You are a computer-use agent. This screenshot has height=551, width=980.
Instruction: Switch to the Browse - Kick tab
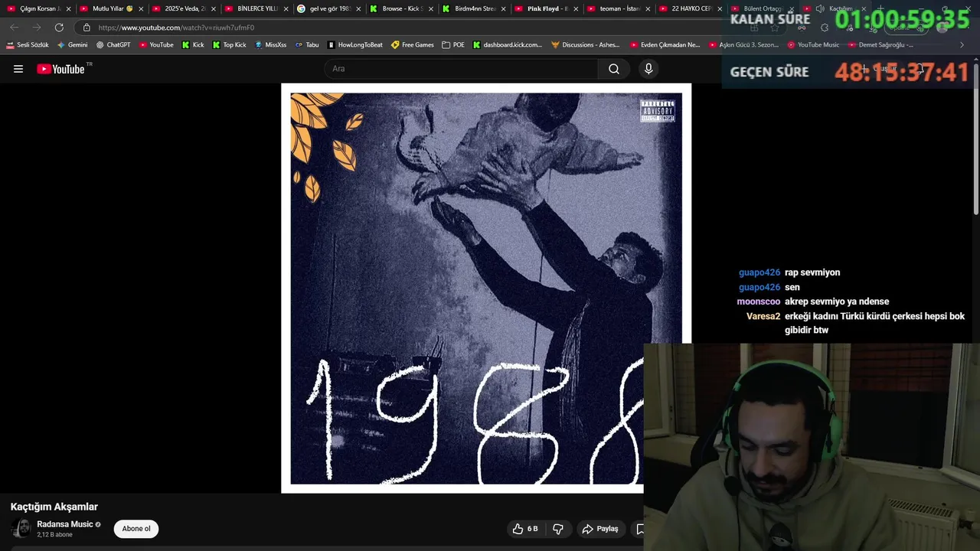tap(403, 8)
